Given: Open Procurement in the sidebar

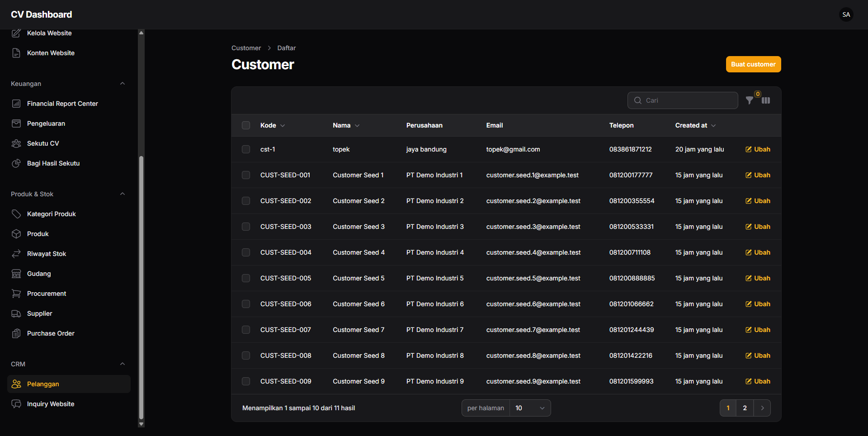Looking at the screenshot, I should click(x=47, y=294).
